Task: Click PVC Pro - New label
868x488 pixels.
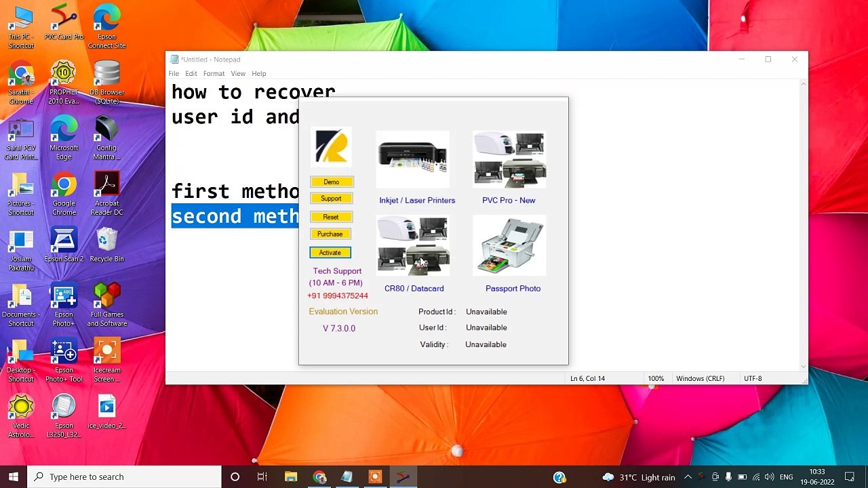Action: [509, 201]
